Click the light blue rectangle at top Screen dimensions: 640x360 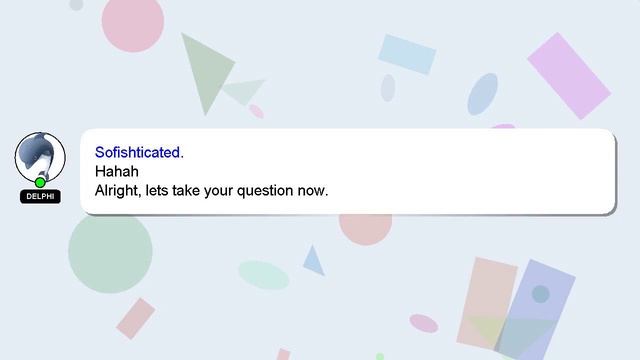(407, 54)
